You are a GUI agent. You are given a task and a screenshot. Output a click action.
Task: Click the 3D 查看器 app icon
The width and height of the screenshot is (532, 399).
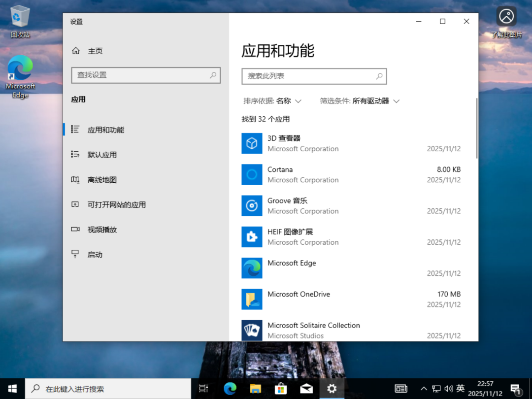252,143
